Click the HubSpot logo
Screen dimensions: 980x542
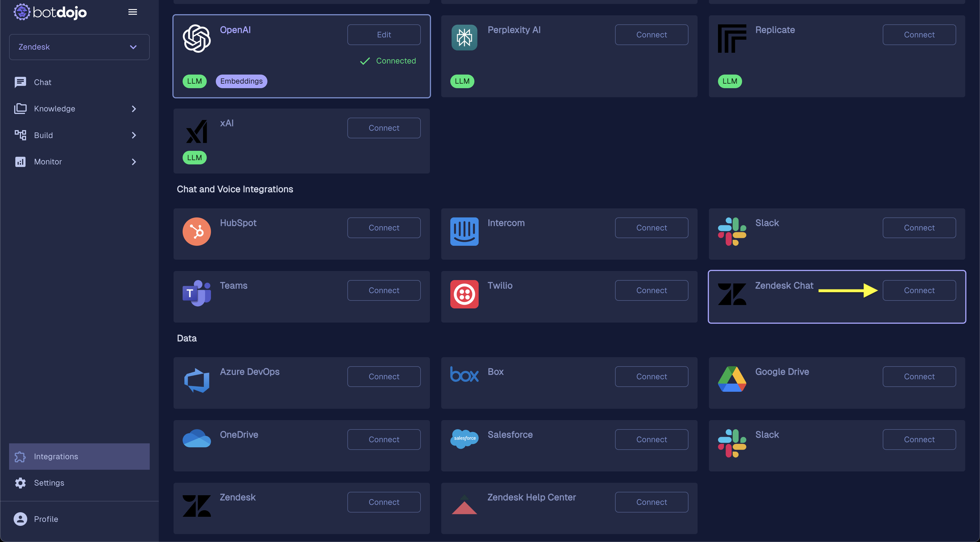tap(197, 232)
